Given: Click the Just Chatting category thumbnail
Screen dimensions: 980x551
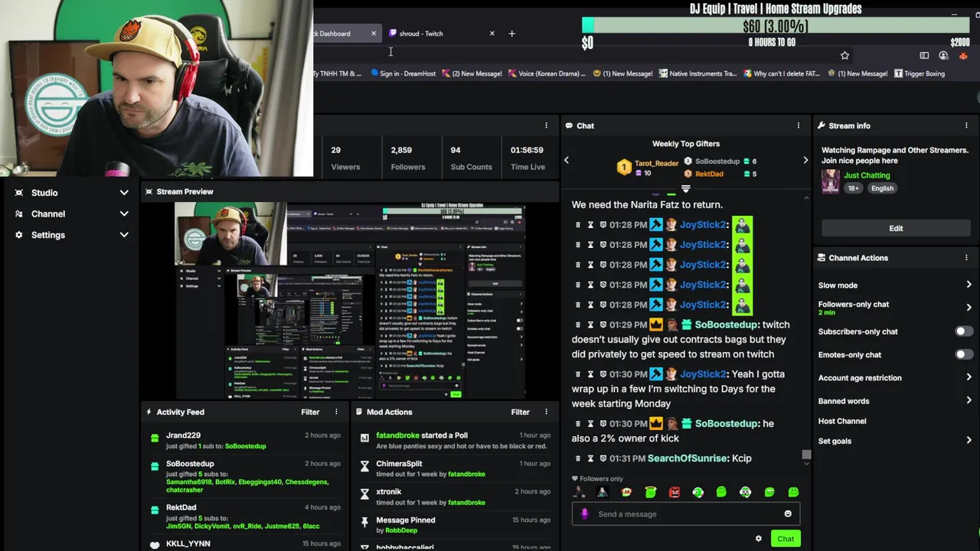Looking at the screenshot, I should click(831, 181).
